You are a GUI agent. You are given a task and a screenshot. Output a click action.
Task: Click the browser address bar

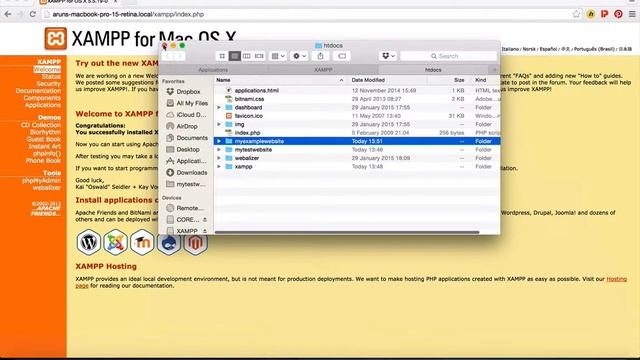(x=306, y=14)
